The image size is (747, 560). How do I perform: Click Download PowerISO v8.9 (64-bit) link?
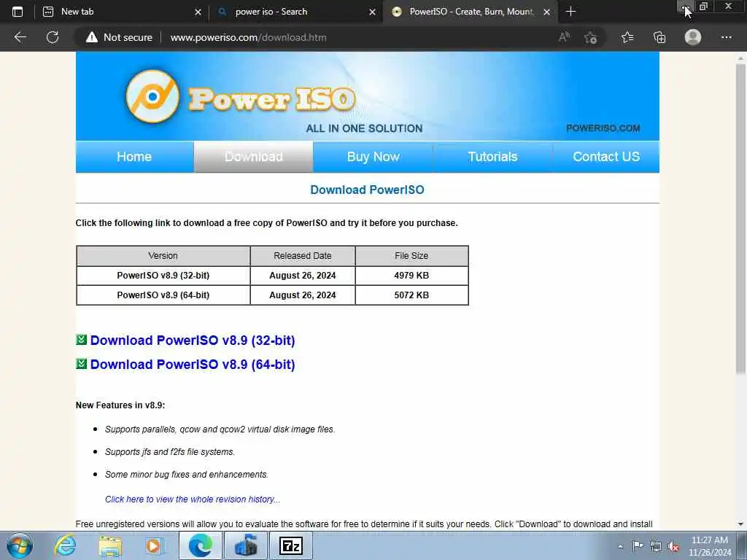coord(193,365)
